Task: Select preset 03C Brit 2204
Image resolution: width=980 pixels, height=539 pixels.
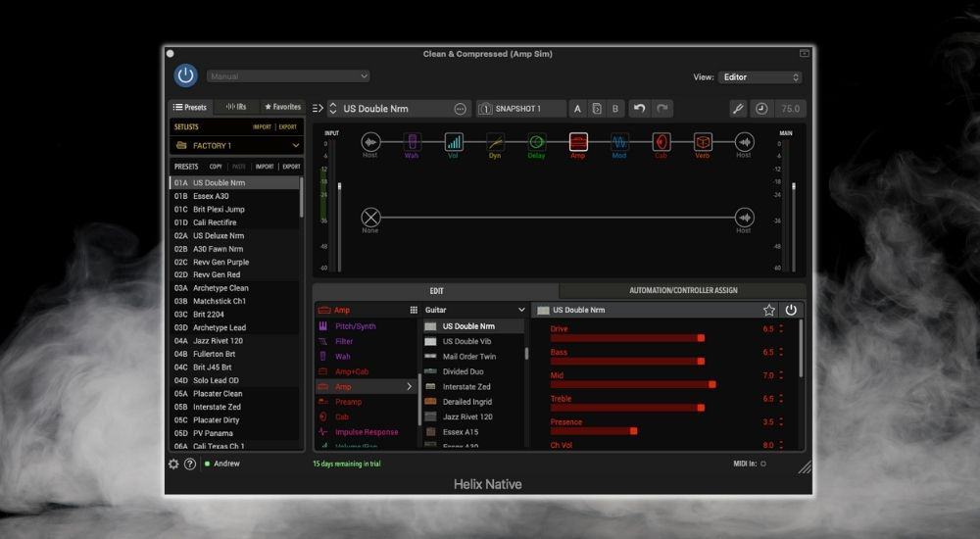Action: click(x=234, y=315)
